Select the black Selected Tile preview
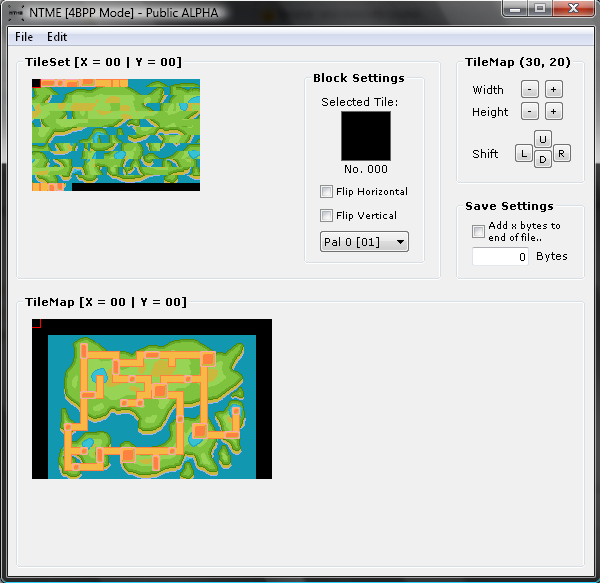 pyautogui.click(x=366, y=136)
